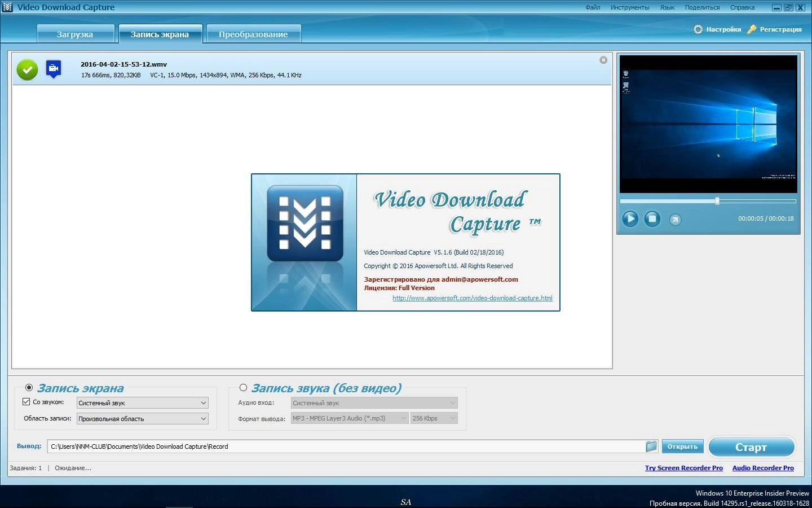Click the Windows 10 Enterprise Insider Preview watermark text

(752, 493)
